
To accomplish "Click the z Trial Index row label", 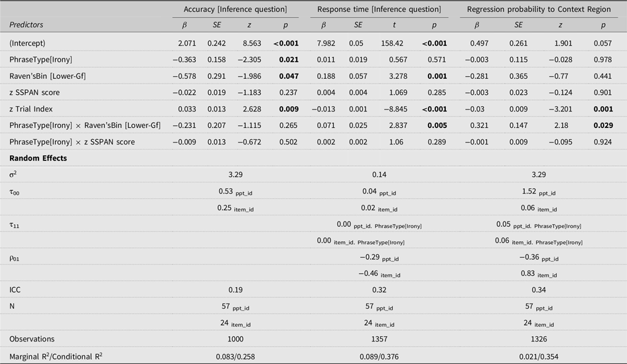I will point(31,109).
